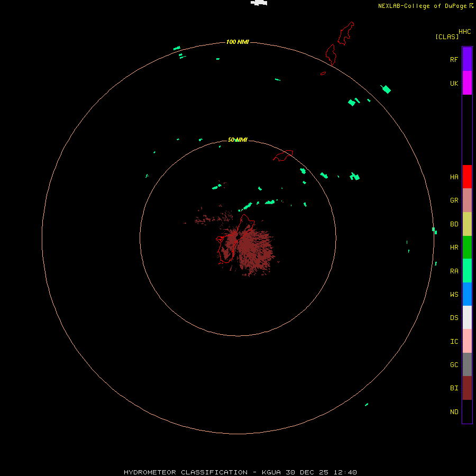Click the HA legend label

[x=454, y=177]
